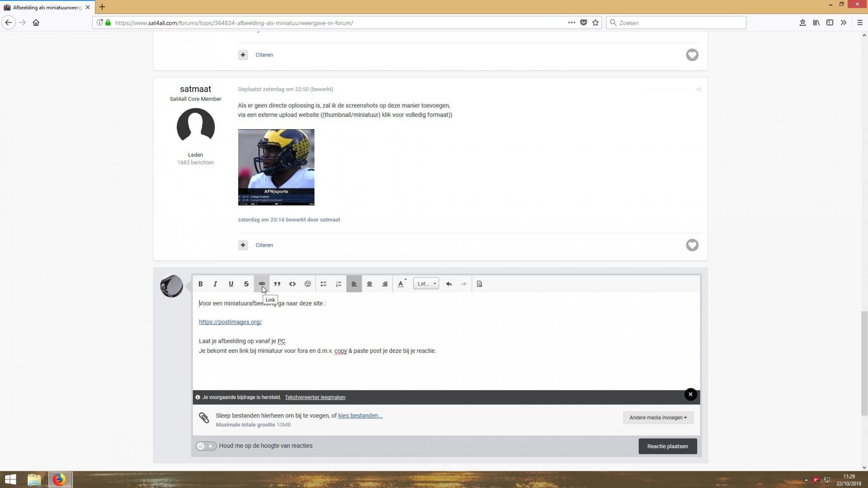Open the 'Andere media invoegen' dropdown
This screenshot has height=488, width=868.
pos(658,418)
